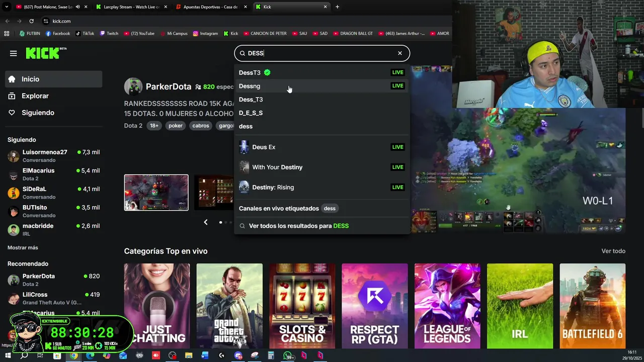Select D_E_S_S search suggestion
644x362 pixels.
click(x=322, y=113)
